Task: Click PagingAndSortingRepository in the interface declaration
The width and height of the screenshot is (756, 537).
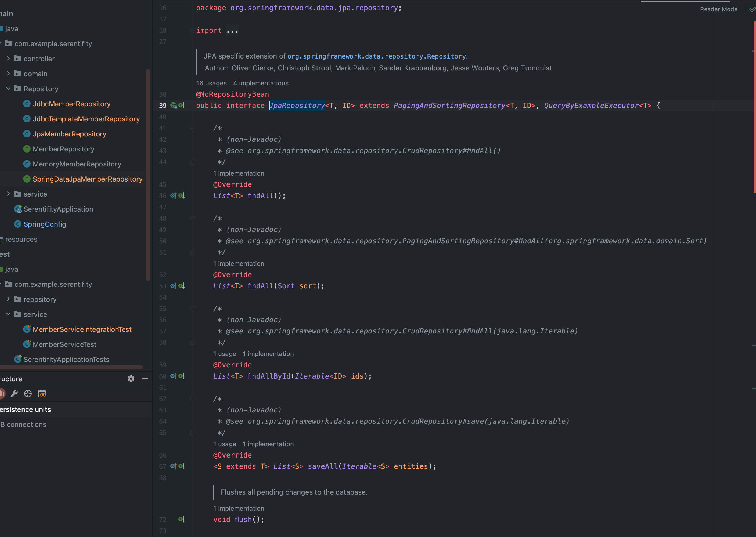Action: coord(449,106)
